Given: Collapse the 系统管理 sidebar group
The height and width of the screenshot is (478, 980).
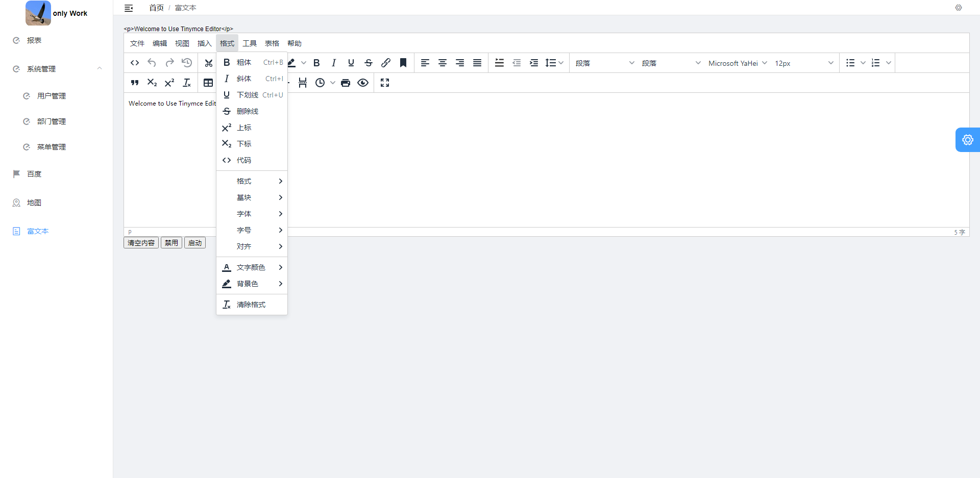Looking at the screenshot, I should pyautogui.click(x=57, y=69).
